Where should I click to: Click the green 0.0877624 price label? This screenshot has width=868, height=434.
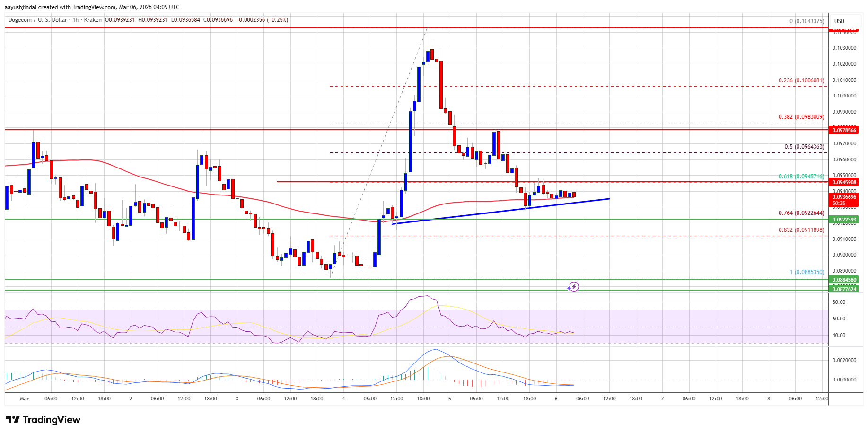coord(844,289)
